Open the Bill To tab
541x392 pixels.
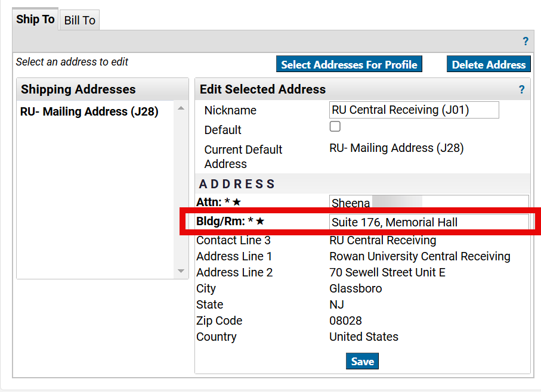[x=80, y=20]
